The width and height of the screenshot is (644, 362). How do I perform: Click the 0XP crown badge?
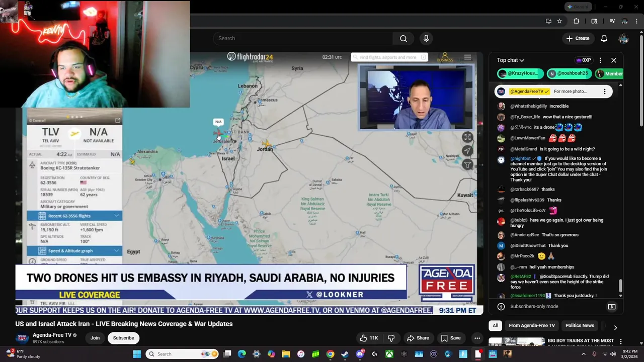[583, 60]
